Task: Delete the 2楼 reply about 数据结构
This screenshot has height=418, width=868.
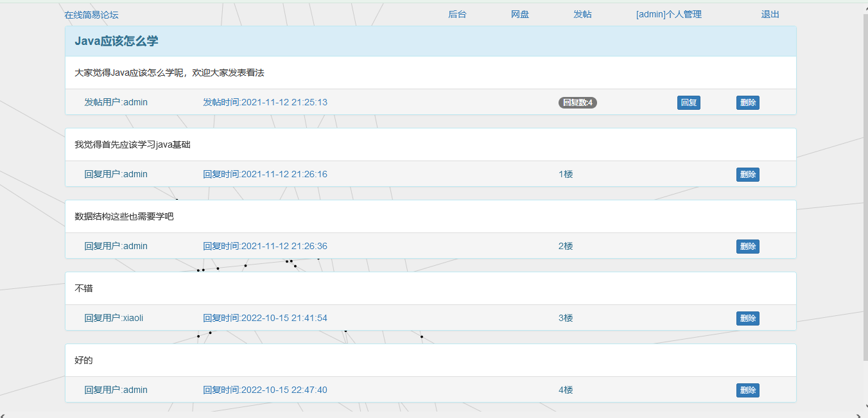Action: click(747, 247)
